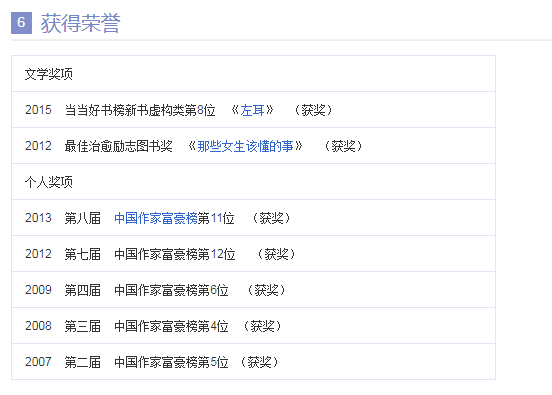This screenshot has height=395, width=552.
Task: Open the 那些女生该懂的事 link
Action: 245,146
